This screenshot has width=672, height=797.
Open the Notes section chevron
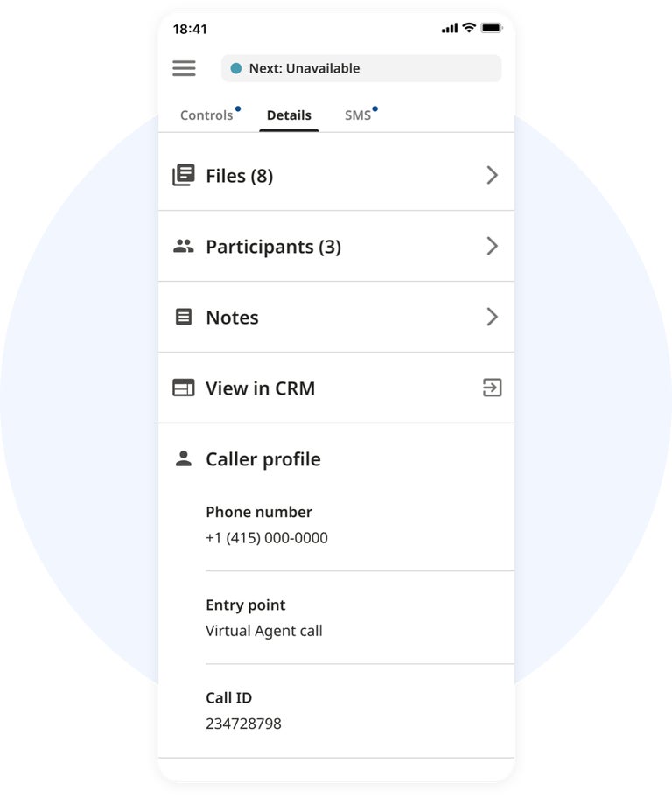click(492, 317)
